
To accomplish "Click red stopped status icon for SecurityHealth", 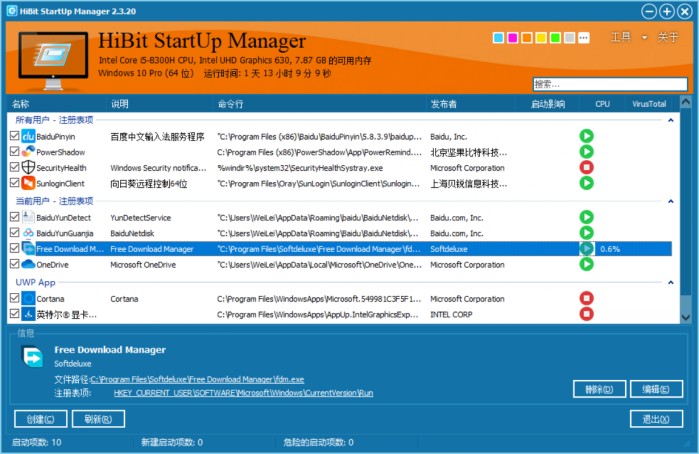I will pyautogui.click(x=586, y=167).
